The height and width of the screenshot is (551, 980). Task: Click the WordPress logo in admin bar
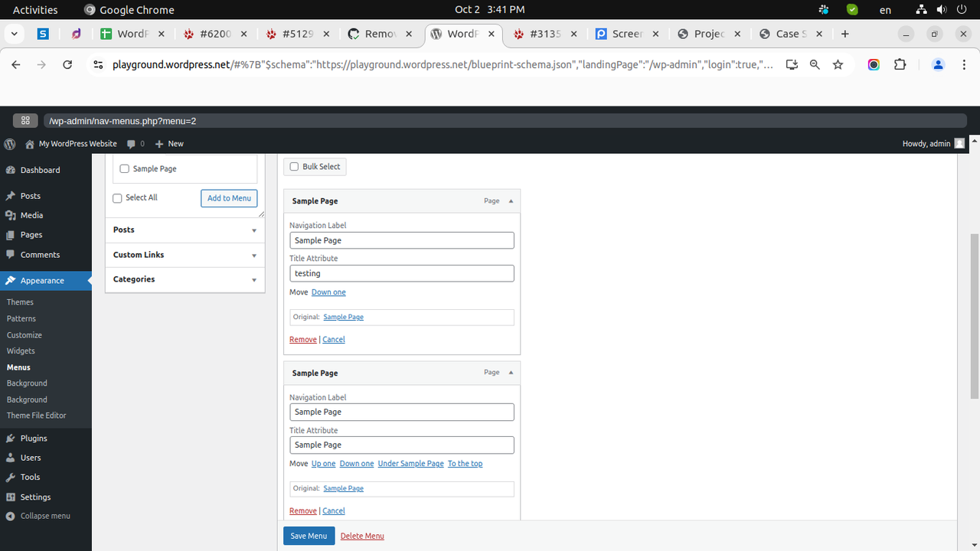(x=9, y=144)
